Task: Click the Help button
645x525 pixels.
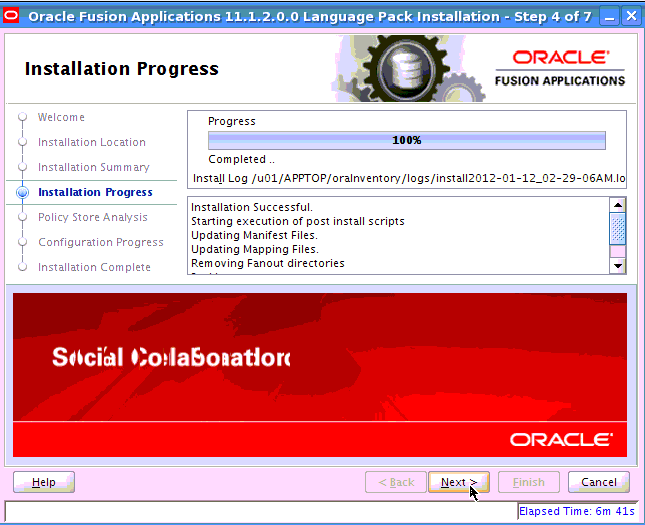Action: click(x=44, y=482)
